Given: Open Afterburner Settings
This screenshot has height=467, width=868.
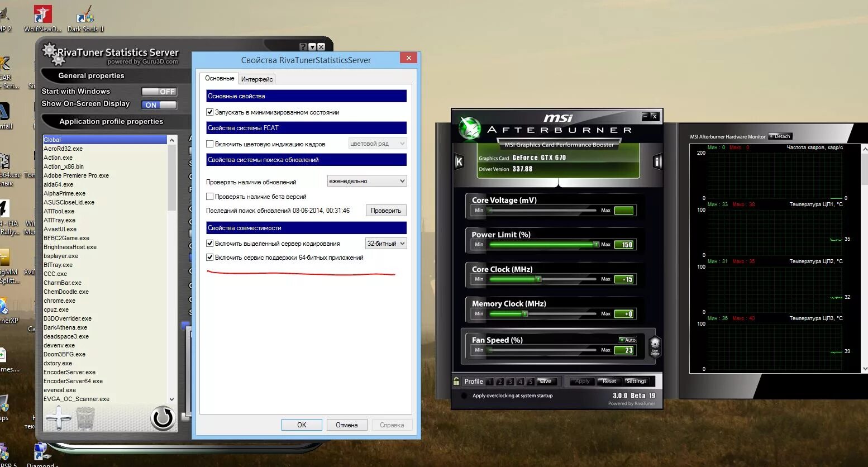Looking at the screenshot, I should (x=636, y=382).
